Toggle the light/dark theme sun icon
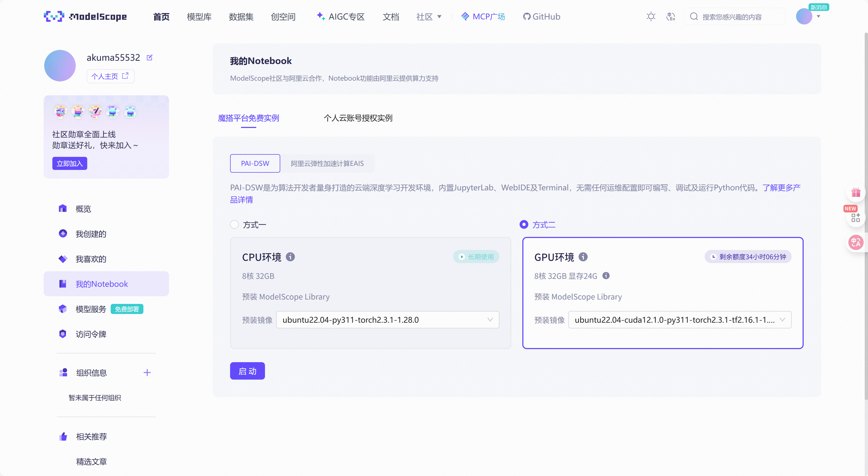 pos(651,17)
